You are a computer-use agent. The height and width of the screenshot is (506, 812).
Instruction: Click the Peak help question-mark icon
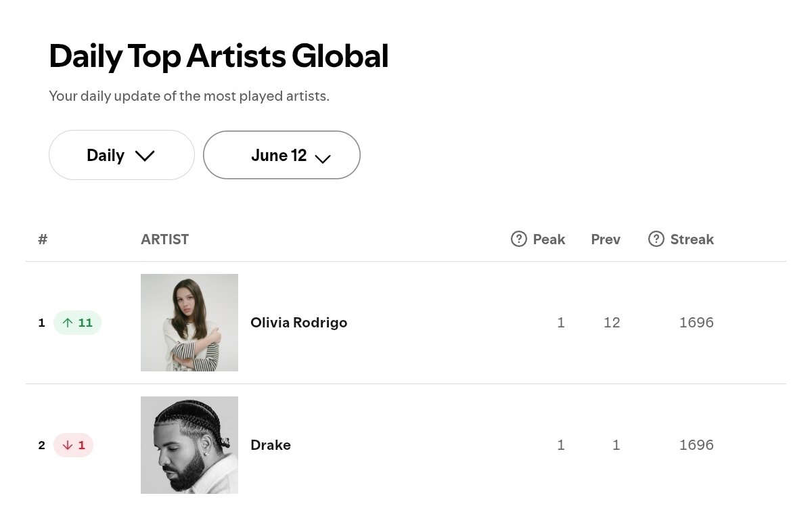(519, 239)
